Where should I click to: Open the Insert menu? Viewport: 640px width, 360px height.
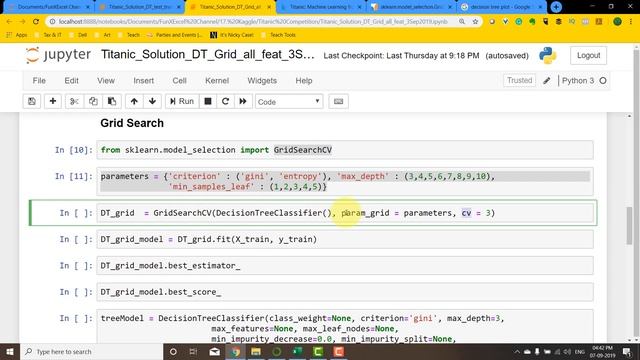(x=144, y=81)
